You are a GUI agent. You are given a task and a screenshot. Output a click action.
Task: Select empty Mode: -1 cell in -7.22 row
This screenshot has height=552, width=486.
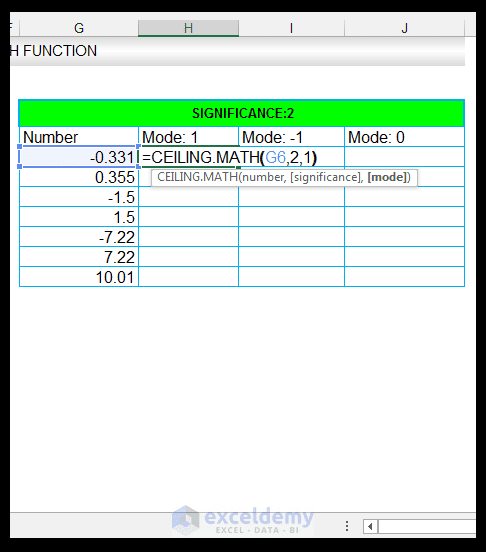pyautogui.click(x=291, y=237)
